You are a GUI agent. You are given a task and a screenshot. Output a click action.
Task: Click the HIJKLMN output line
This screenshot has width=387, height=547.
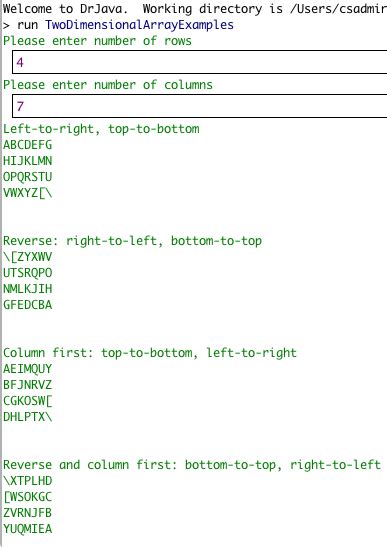[28, 161]
